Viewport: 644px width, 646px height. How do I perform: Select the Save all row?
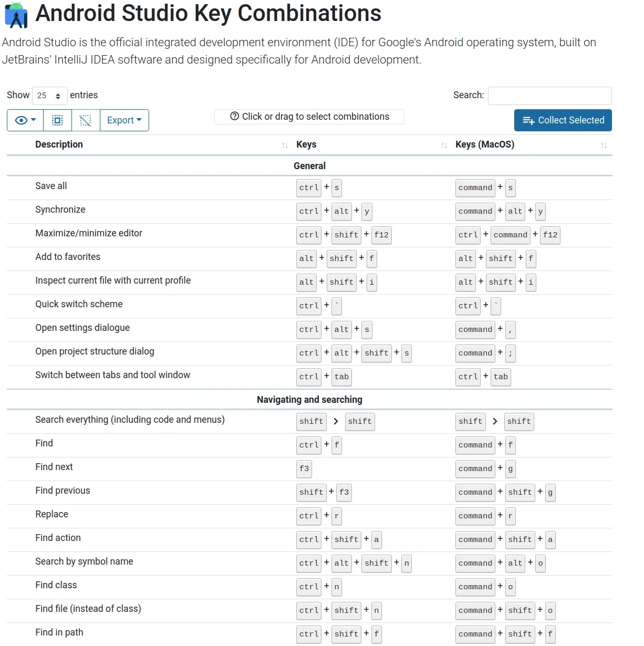[309, 187]
